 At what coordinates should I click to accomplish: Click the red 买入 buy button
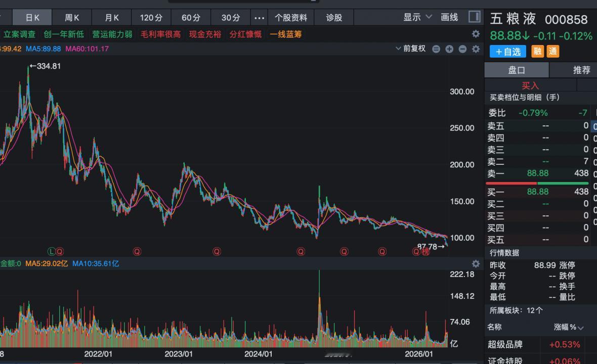tap(530, 85)
